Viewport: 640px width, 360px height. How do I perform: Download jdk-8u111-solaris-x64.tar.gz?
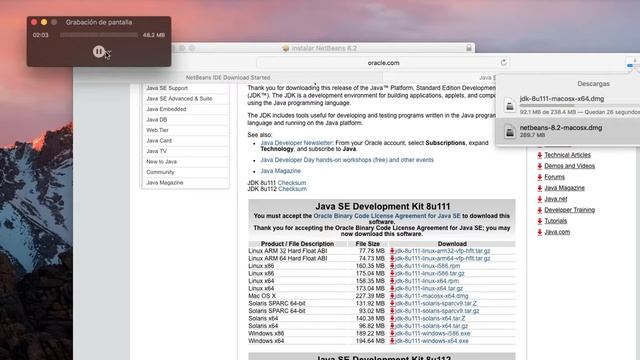431,326
